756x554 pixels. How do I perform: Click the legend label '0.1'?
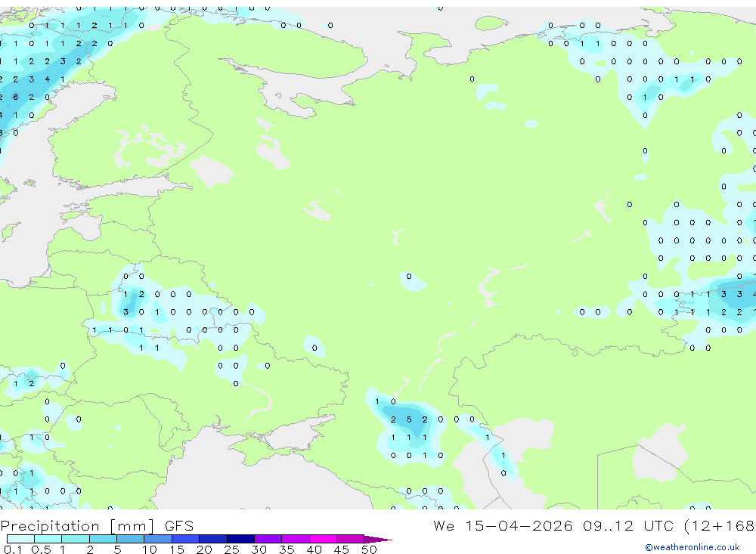(13, 549)
